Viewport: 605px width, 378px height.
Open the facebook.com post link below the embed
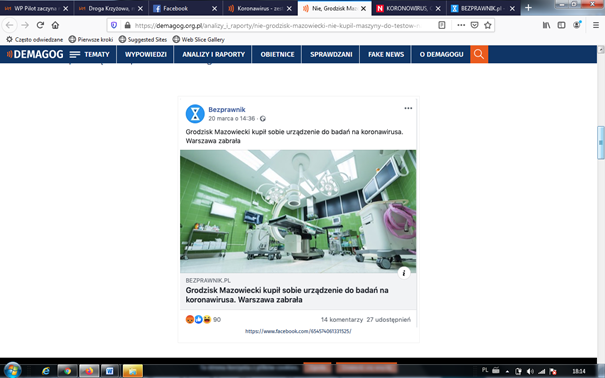[298, 331]
